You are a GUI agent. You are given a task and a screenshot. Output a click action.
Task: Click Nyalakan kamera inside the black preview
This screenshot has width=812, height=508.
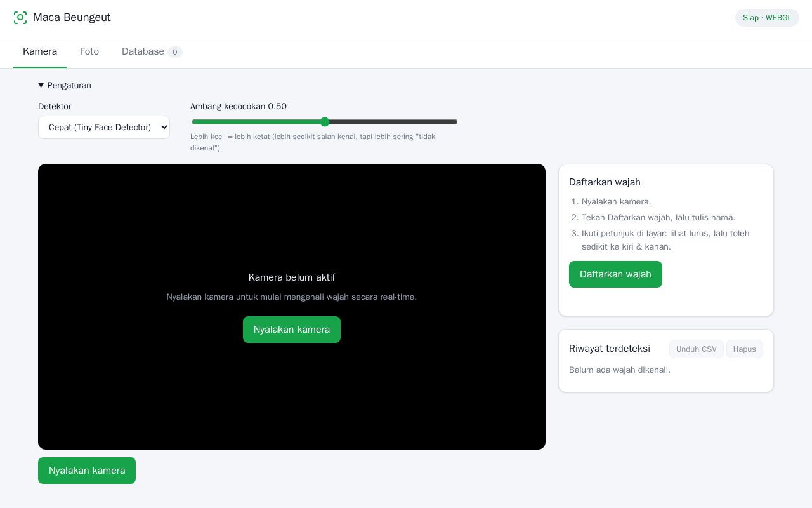292,330
